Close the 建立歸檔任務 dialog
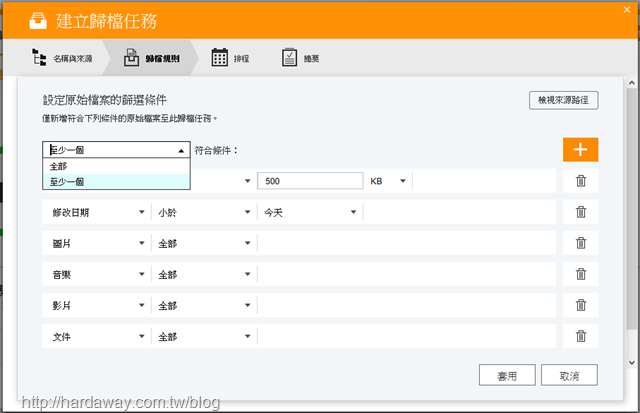Screen dimensions: 640x413 [x=627, y=10]
